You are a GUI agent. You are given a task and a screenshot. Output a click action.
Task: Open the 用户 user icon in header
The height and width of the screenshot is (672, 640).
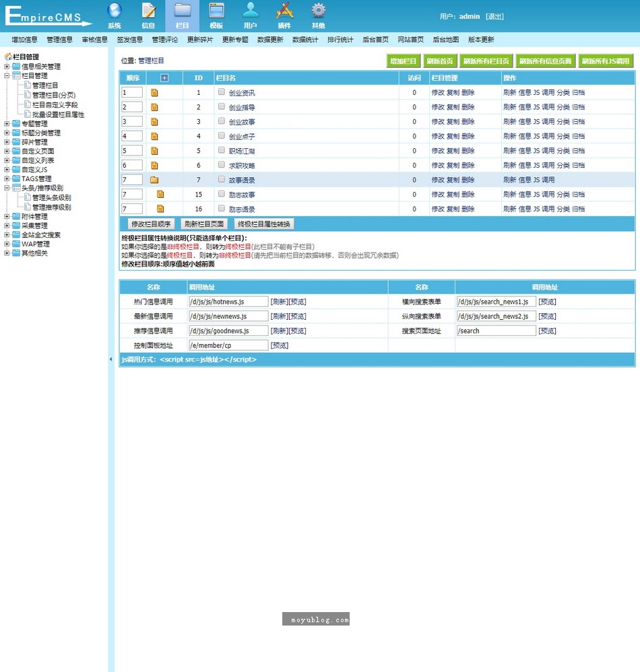(x=251, y=11)
